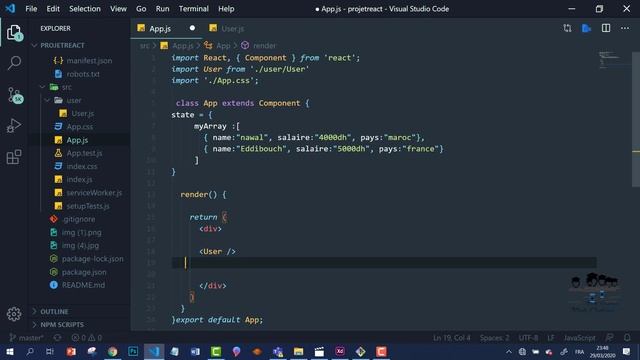Open Task View on the taskbar

pos(50,351)
